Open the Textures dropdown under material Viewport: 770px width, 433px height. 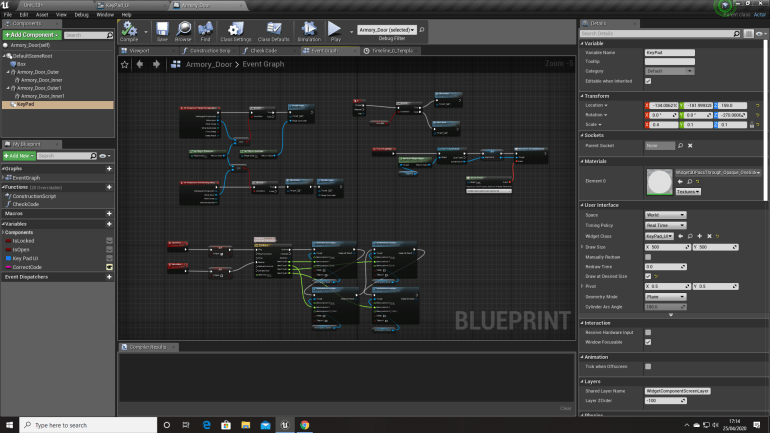click(x=688, y=192)
